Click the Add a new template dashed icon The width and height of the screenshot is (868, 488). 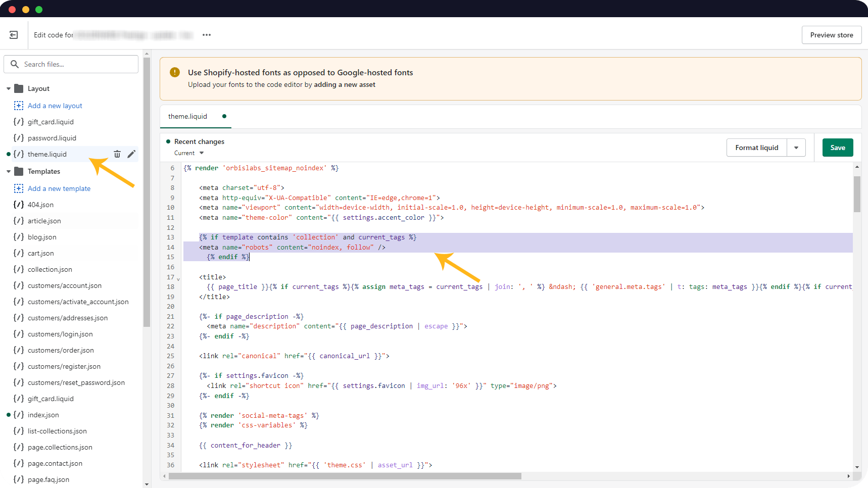(x=19, y=188)
